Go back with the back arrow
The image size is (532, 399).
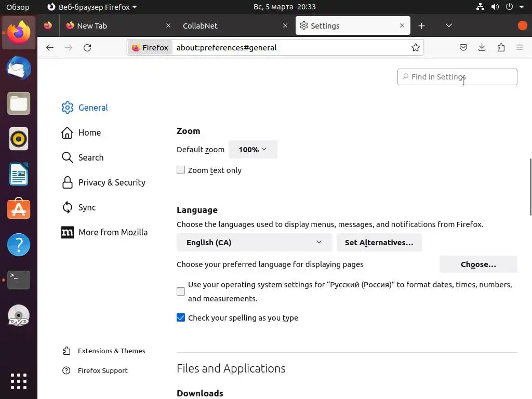(x=50, y=47)
